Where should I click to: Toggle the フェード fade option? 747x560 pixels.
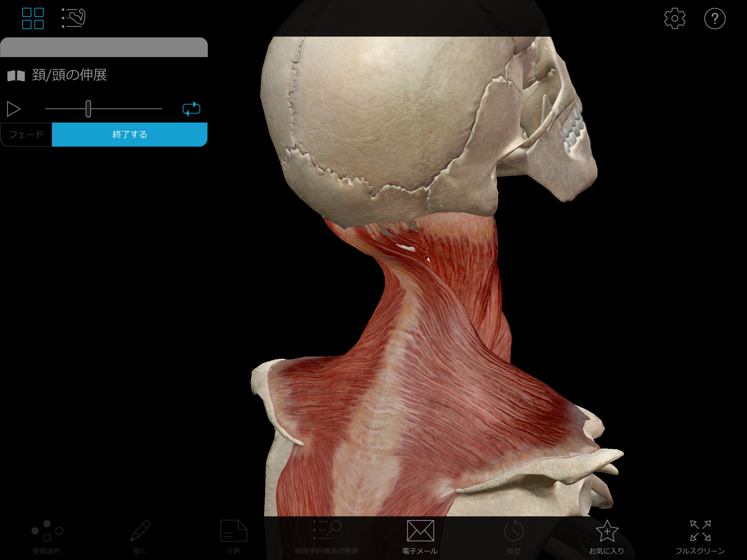(x=26, y=134)
